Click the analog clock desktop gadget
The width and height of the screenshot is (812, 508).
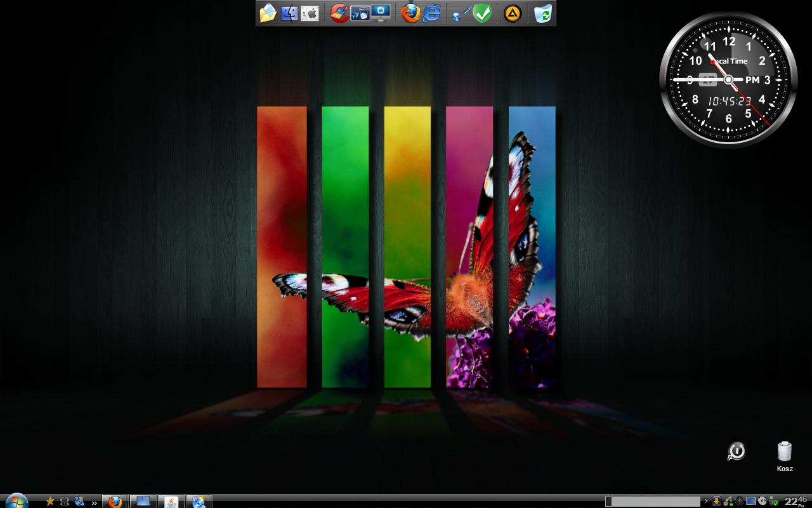728,79
